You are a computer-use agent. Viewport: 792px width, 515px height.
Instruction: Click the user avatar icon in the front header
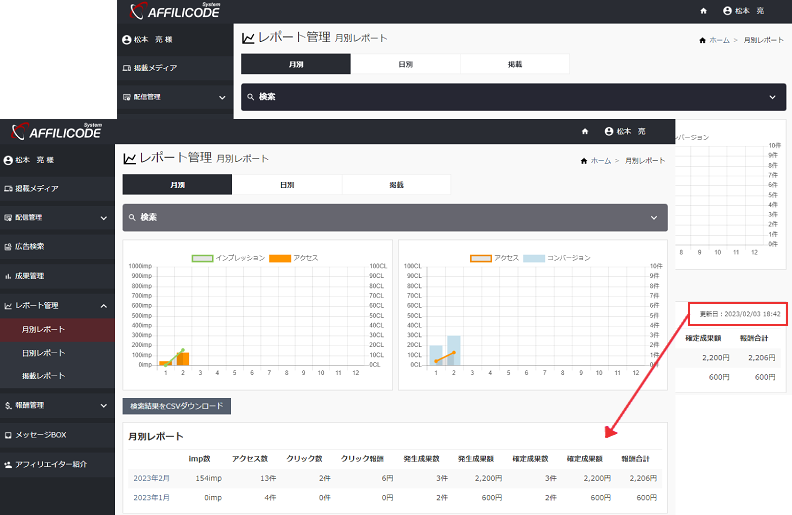click(x=608, y=132)
